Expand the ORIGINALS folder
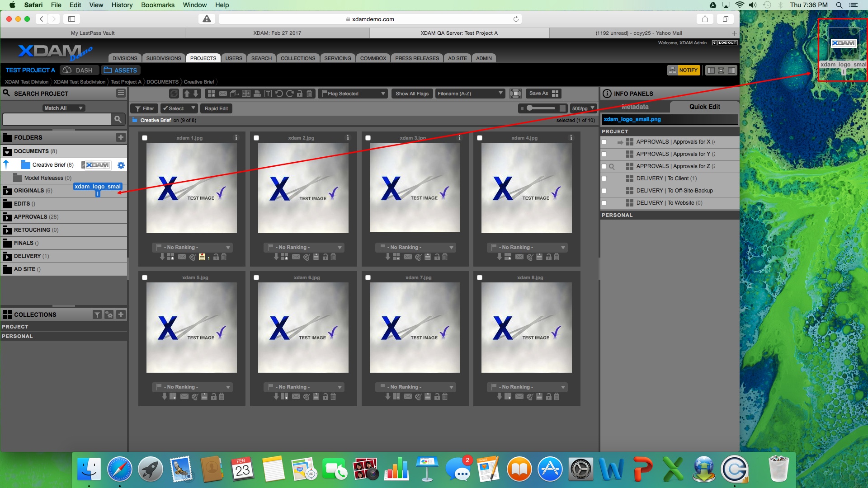This screenshot has height=488, width=868. click(7, 191)
